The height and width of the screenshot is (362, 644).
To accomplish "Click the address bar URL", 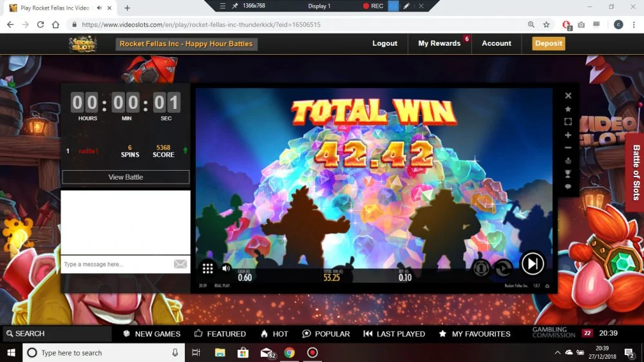I will pos(201,24).
